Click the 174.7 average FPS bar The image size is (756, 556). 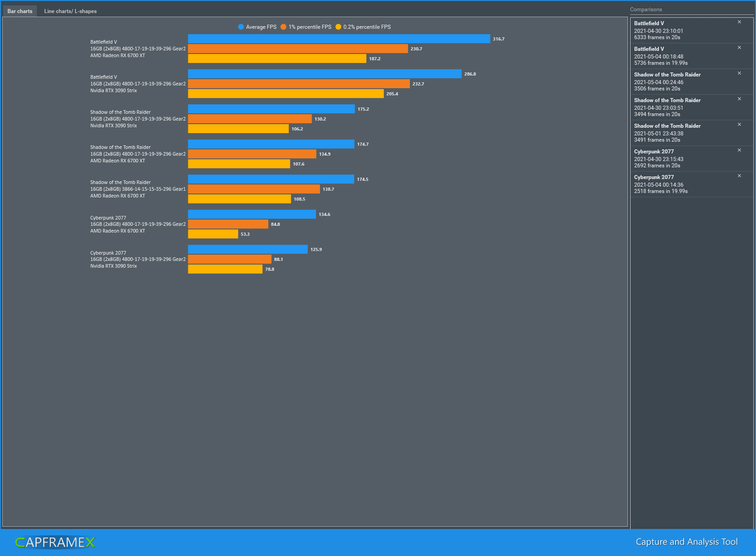coord(271,144)
